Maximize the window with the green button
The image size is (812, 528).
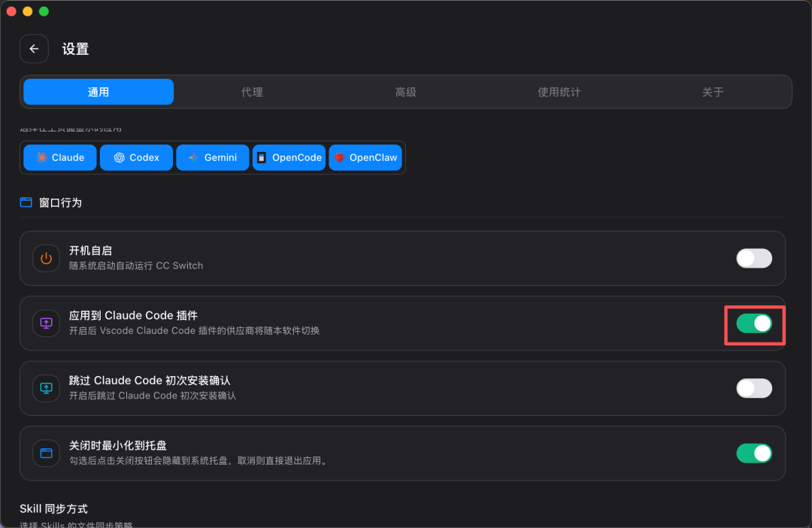coord(44,11)
